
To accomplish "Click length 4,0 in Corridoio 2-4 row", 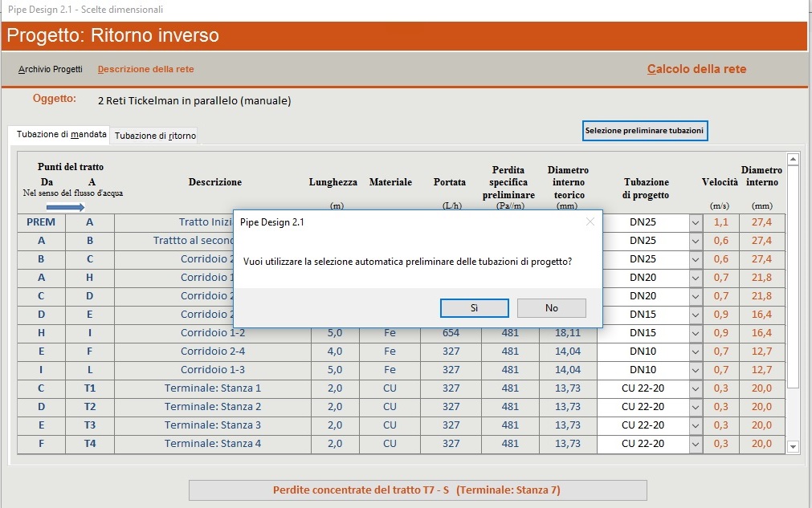I will click(x=335, y=352).
